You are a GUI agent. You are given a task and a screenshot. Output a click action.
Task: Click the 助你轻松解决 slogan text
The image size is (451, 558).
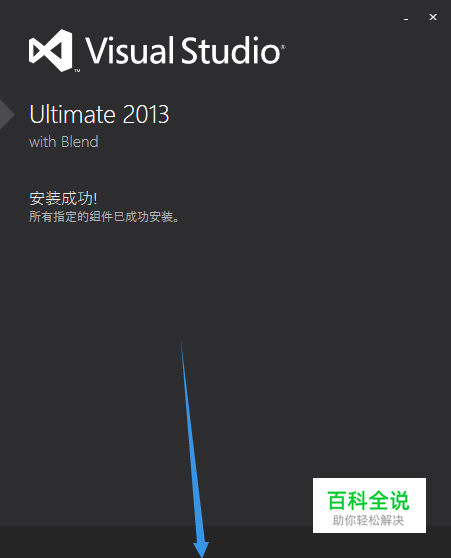(368, 520)
